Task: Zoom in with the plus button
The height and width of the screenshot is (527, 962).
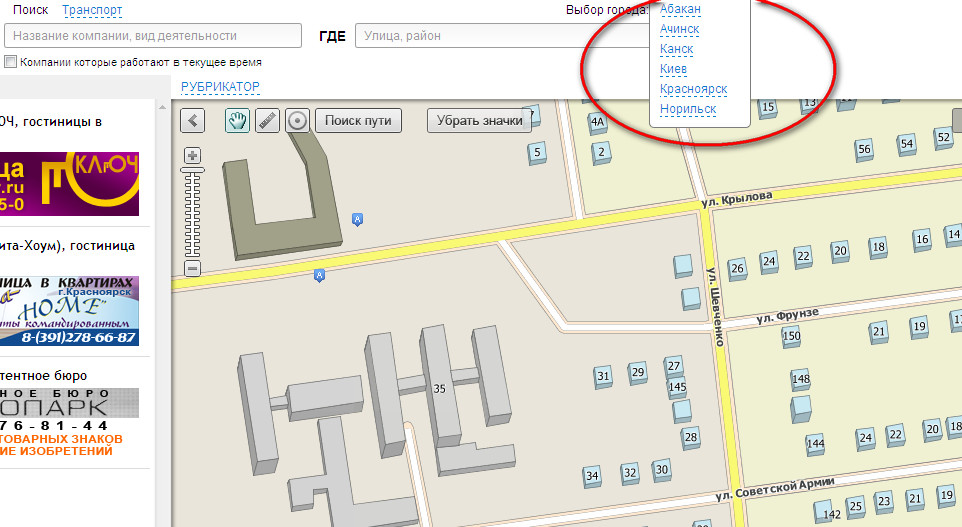Action: coord(193,156)
